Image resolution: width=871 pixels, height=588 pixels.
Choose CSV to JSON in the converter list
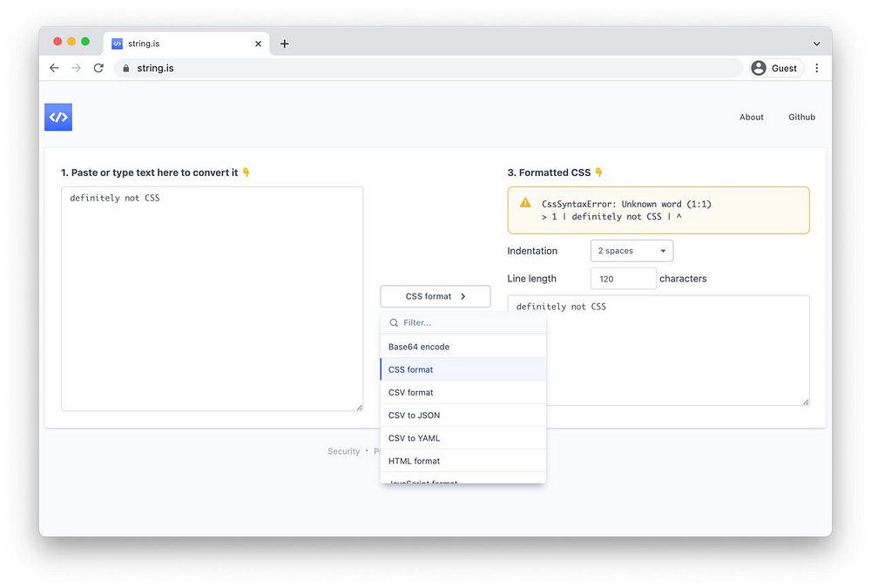pos(463,416)
